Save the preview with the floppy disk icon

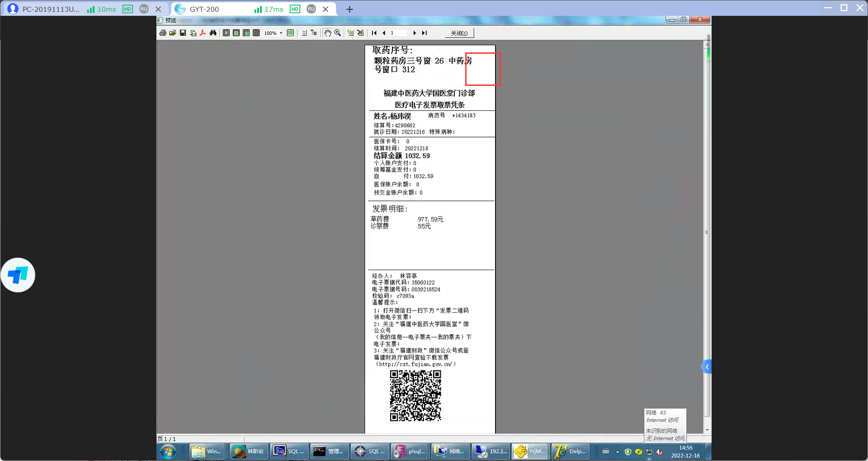[183, 33]
